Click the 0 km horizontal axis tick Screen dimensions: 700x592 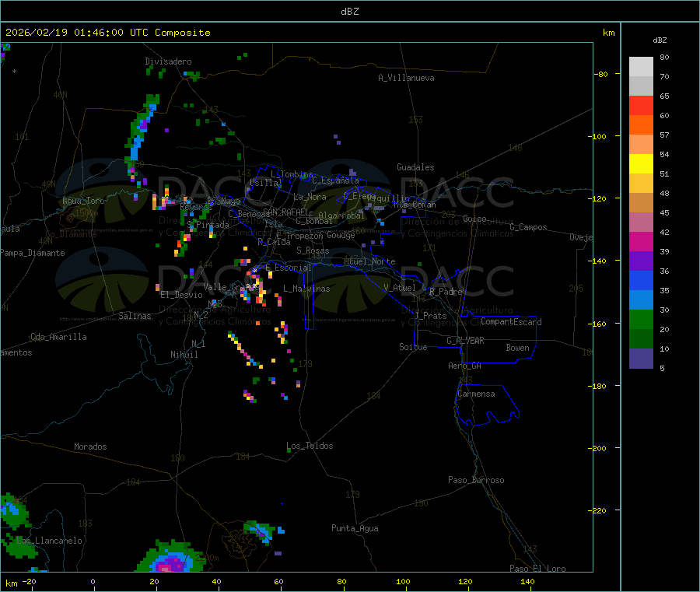pyautogui.click(x=93, y=582)
